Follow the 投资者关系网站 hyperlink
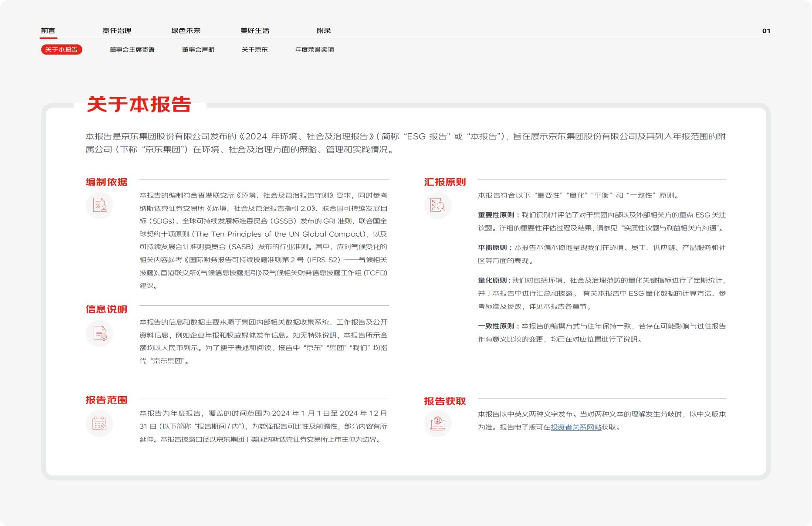 point(576,427)
